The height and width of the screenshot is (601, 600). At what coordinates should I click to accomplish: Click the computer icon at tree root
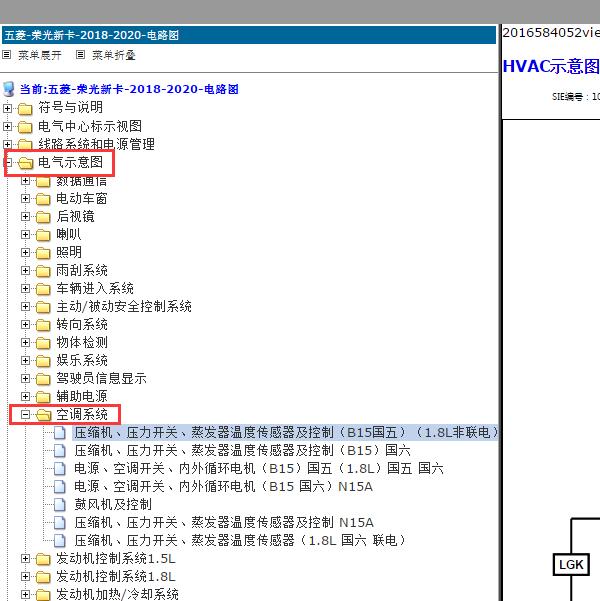(9, 89)
